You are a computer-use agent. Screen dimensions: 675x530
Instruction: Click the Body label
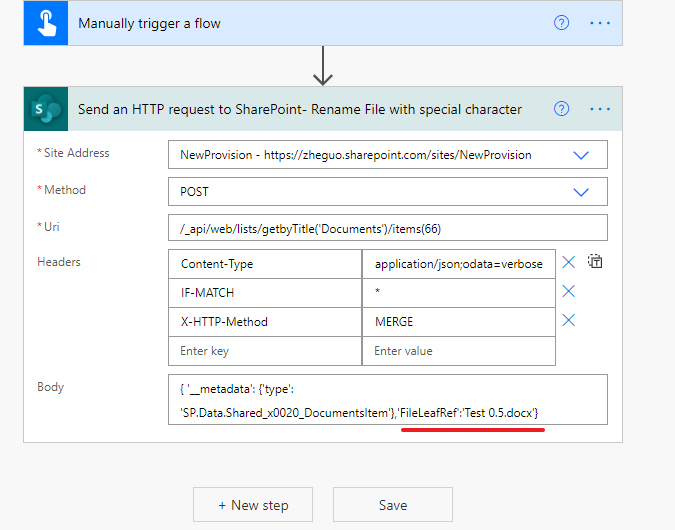50,387
